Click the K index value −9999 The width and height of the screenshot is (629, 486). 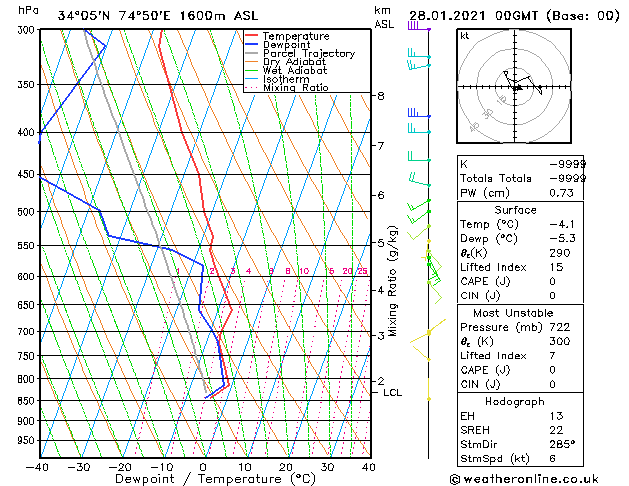[x=567, y=164]
